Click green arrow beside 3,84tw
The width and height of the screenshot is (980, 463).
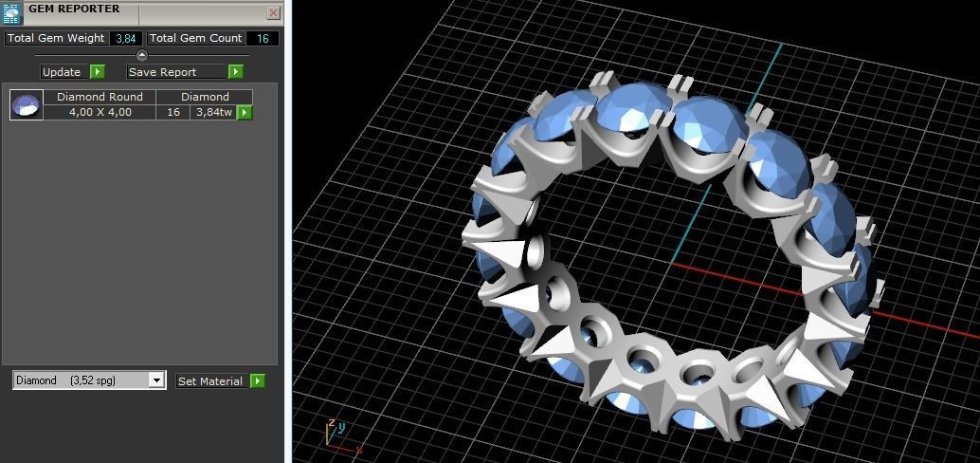[x=245, y=113]
